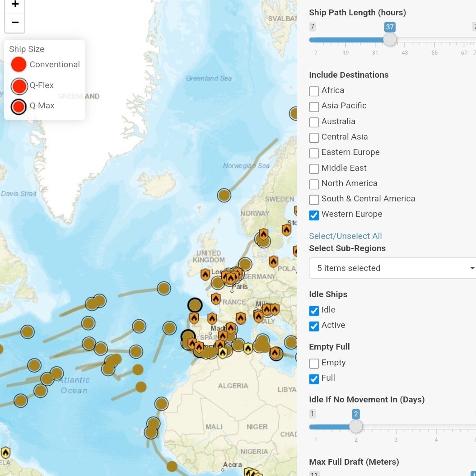Click the 'Ship Path Length (hours)' heading
The image size is (476, 476).
[357, 13]
